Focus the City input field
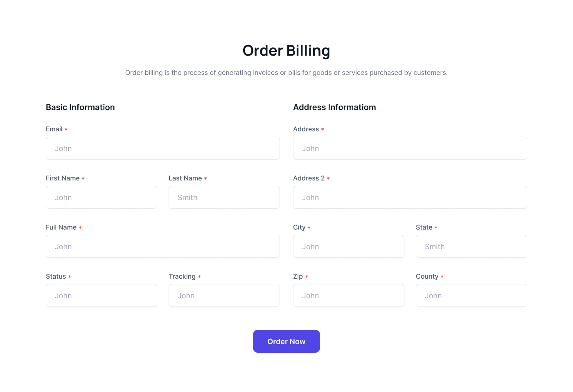 pos(348,246)
